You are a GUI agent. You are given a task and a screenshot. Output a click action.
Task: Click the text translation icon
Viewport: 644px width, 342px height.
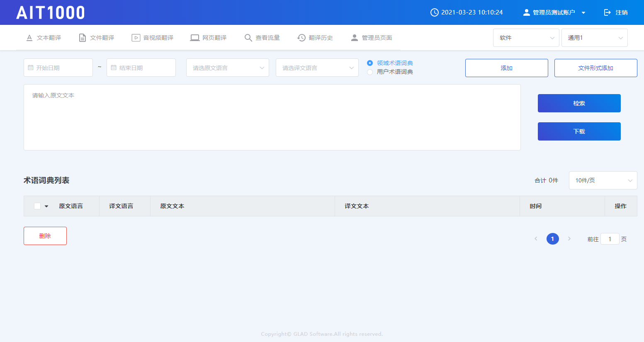click(x=29, y=38)
